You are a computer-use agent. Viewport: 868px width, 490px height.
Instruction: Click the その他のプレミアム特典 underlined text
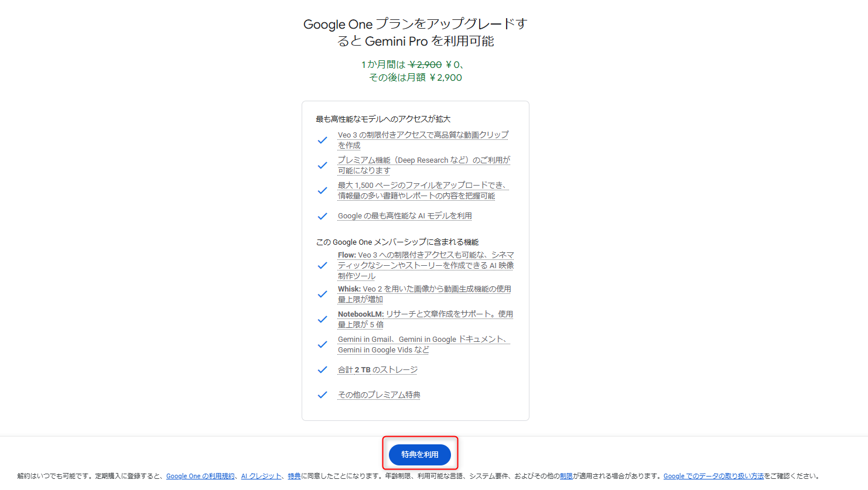379,395
